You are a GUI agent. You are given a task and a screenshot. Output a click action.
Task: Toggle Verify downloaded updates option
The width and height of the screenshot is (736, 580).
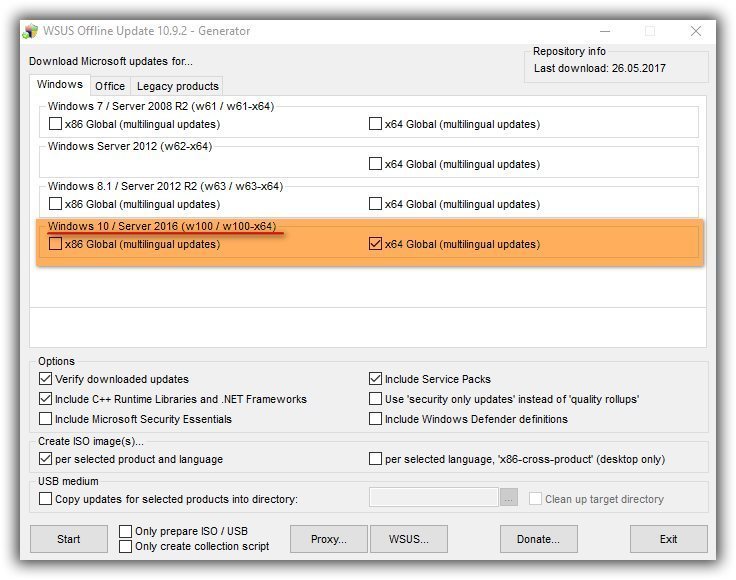[46, 379]
